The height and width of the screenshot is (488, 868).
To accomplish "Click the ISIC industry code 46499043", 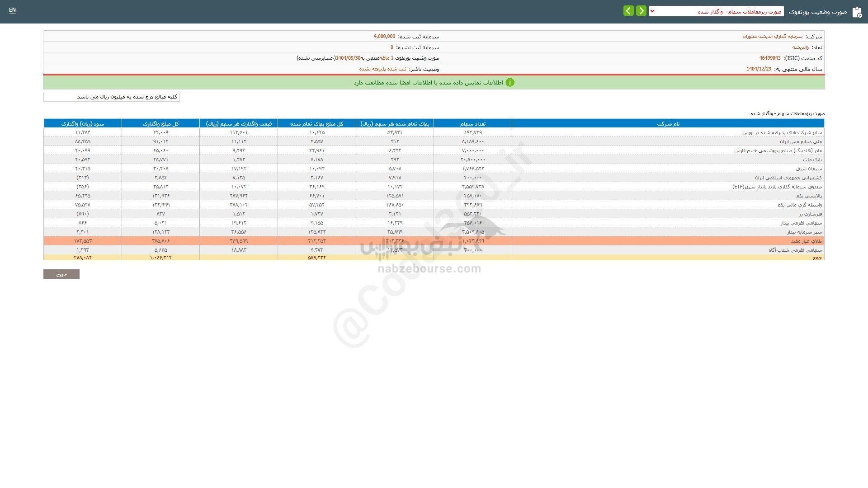I will point(769,58).
